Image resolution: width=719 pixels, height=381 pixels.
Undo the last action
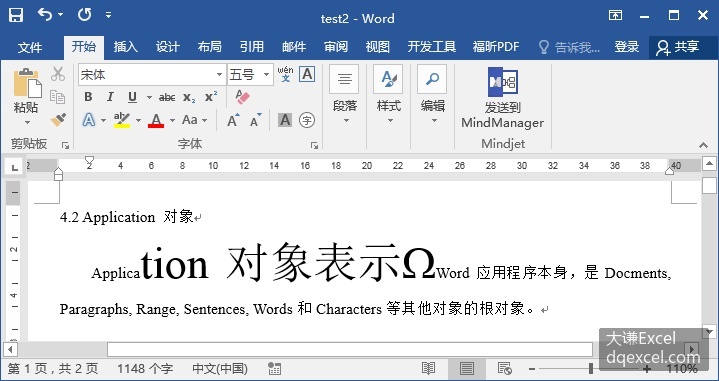tap(45, 15)
